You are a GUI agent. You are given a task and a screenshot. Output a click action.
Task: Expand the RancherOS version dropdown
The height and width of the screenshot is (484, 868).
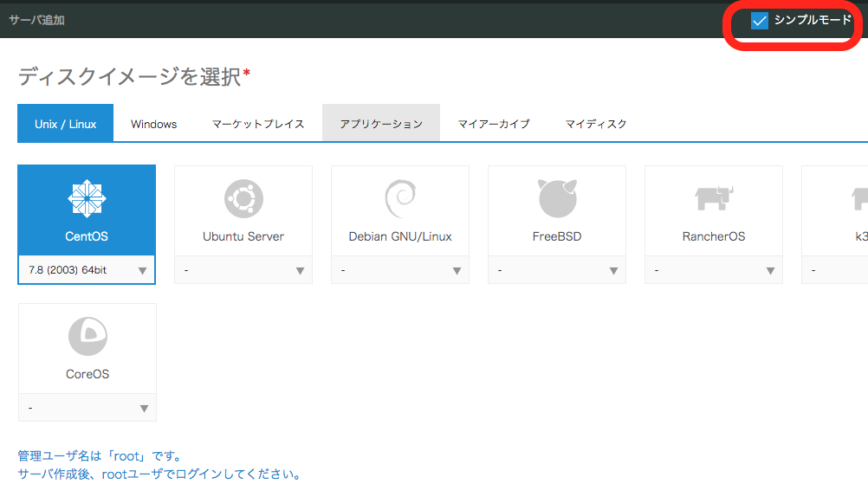[714, 270]
